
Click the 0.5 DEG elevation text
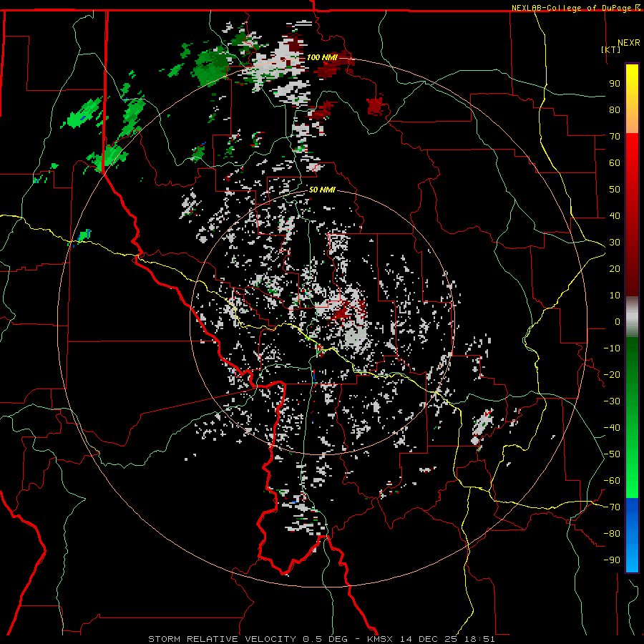(326, 639)
